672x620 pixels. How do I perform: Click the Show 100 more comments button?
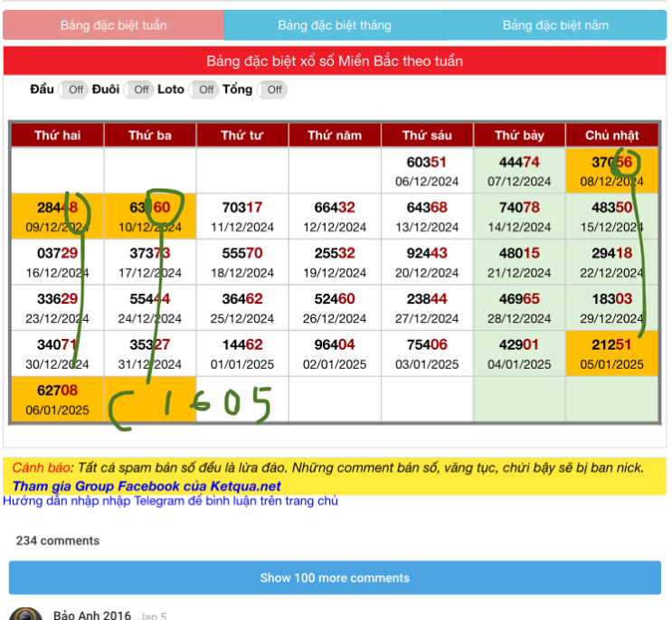(335, 578)
